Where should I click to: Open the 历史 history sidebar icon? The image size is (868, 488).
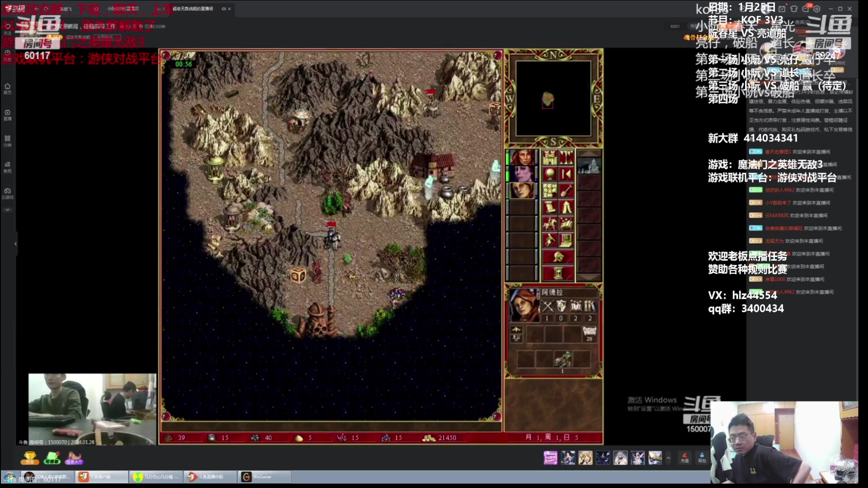pos(7,55)
